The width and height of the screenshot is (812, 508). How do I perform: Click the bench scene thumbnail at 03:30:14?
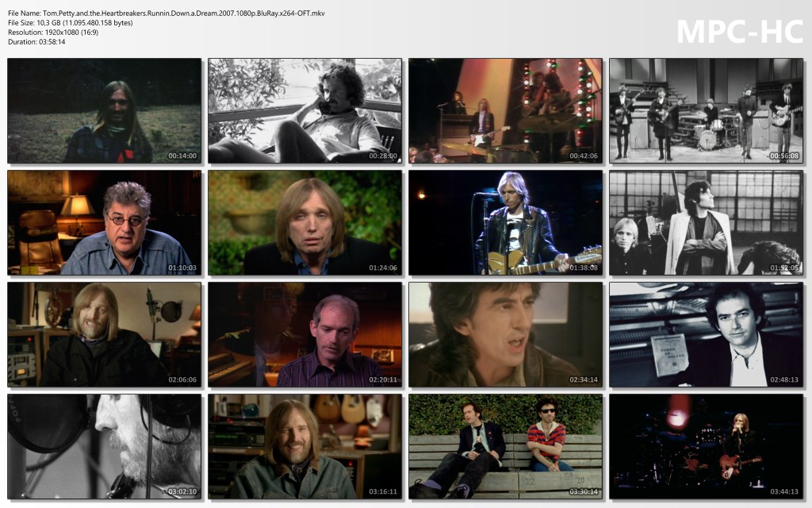[505, 446]
